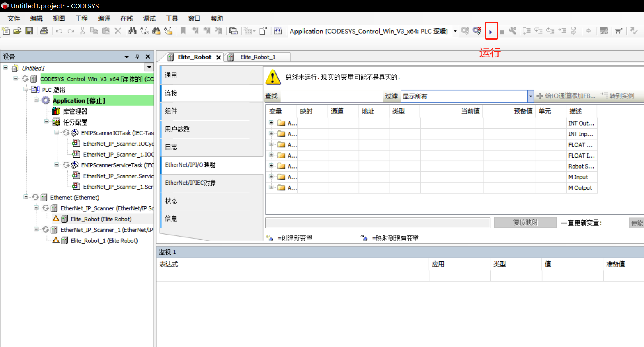Pin the 设备 panel with pushpin icon

pos(137,57)
